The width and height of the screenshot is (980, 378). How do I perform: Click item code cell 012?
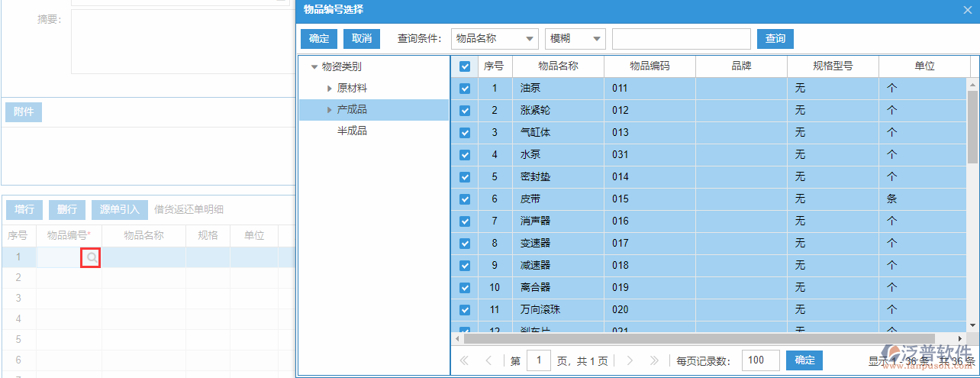650,111
